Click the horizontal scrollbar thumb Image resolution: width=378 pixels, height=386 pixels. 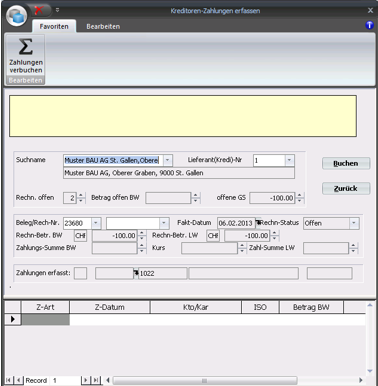point(205,380)
